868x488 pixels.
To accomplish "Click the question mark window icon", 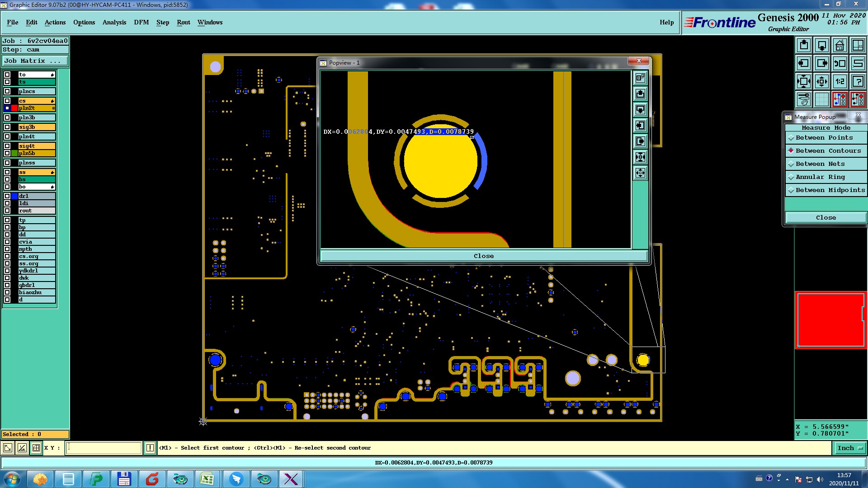I will pos(858,81).
